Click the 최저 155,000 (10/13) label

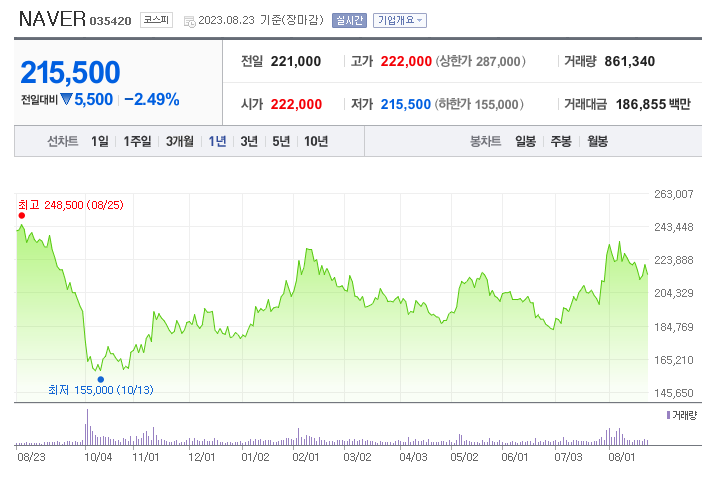click(101, 390)
